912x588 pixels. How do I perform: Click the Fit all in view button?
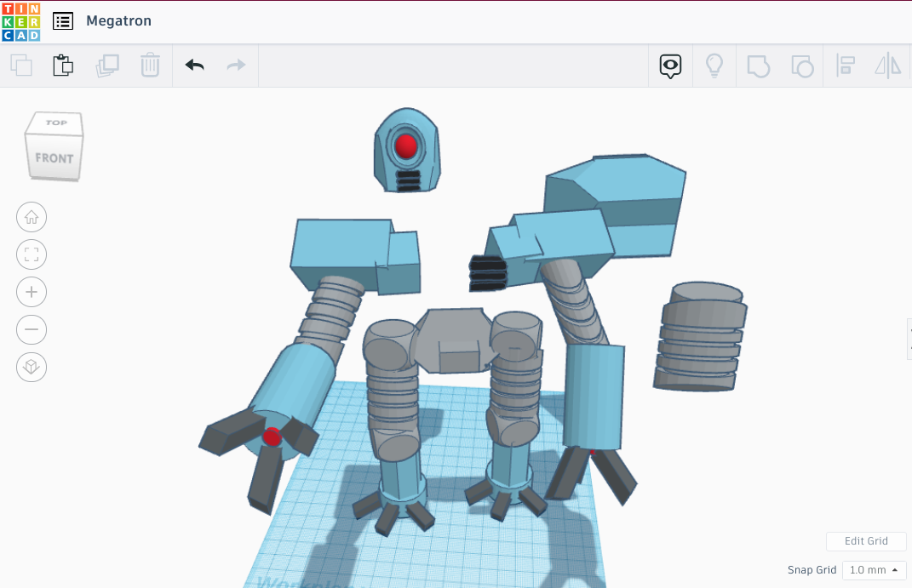click(x=32, y=254)
